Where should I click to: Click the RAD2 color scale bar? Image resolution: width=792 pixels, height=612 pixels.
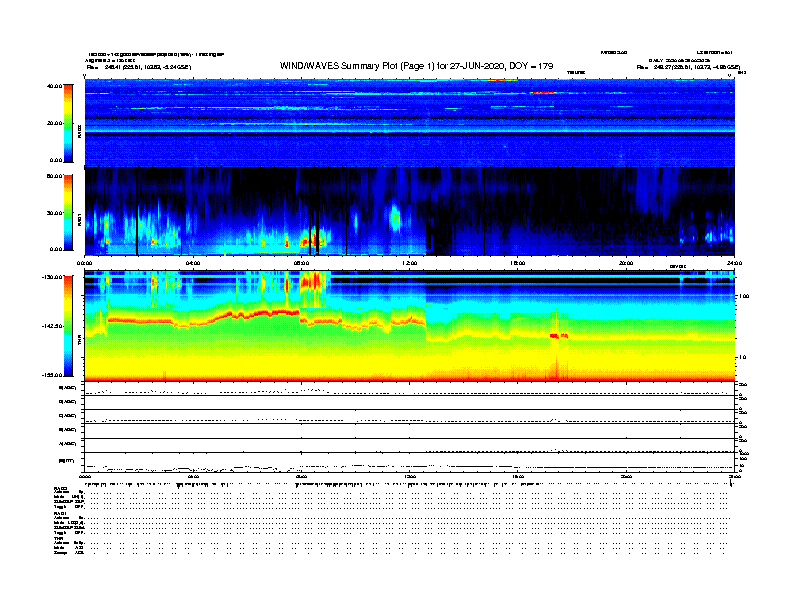click(68, 123)
